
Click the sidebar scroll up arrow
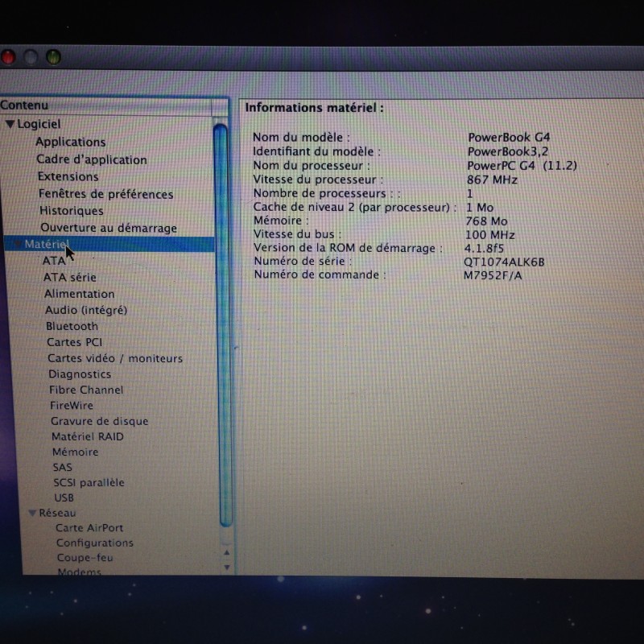pos(227,553)
